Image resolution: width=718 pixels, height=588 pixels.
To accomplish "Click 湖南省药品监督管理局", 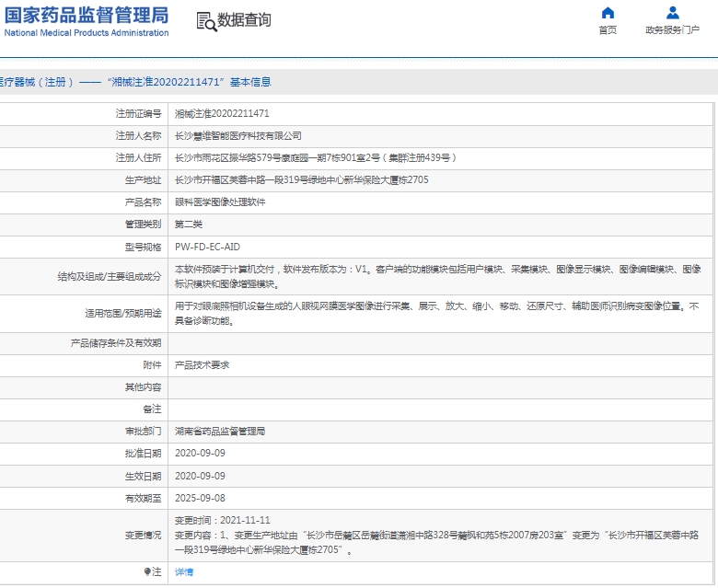I will 220,431.
